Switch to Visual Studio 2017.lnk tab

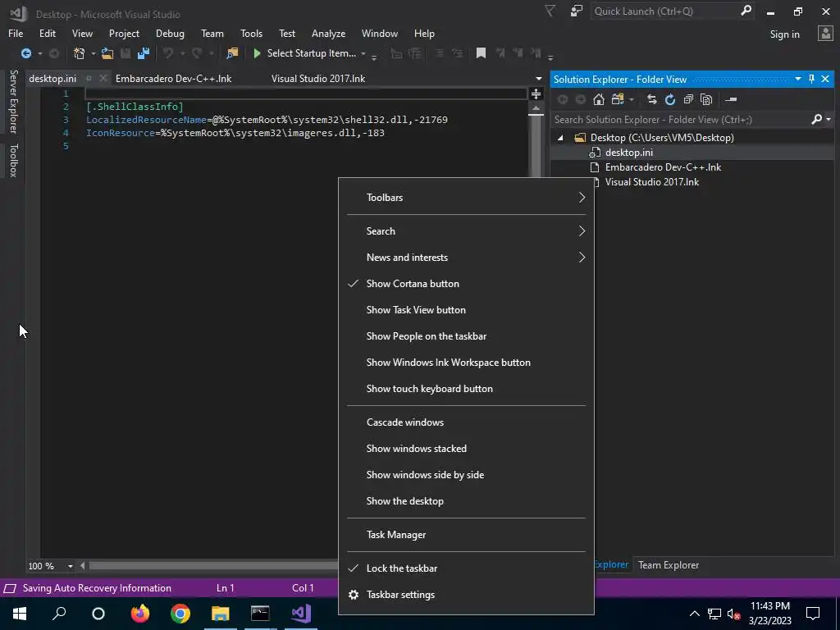[x=318, y=79]
